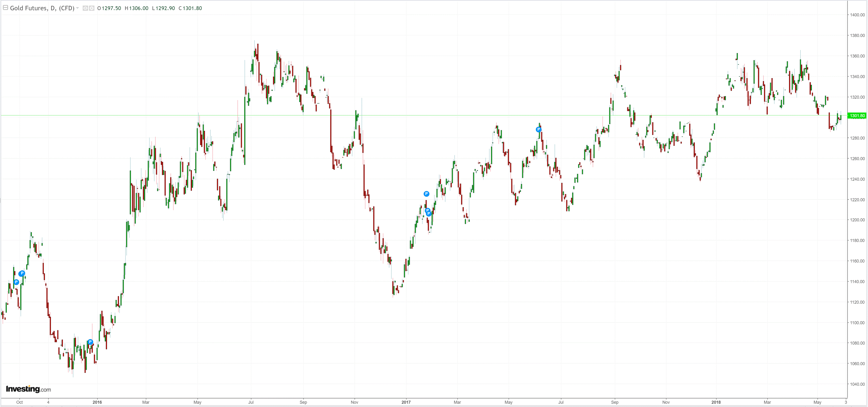Image resolution: width=868 pixels, height=407 pixels.
Task: Open the Gold Futures title dropdown arrow
Action: 78,8
